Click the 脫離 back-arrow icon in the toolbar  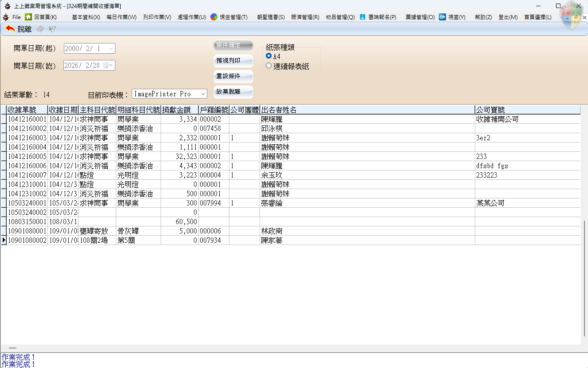pos(11,29)
